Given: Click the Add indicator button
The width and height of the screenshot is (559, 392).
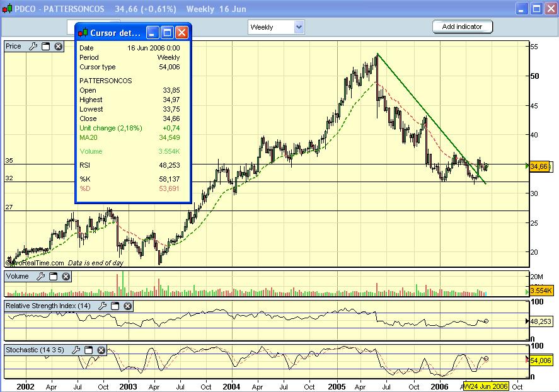Looking at the screenshot, I should [463, 26].
